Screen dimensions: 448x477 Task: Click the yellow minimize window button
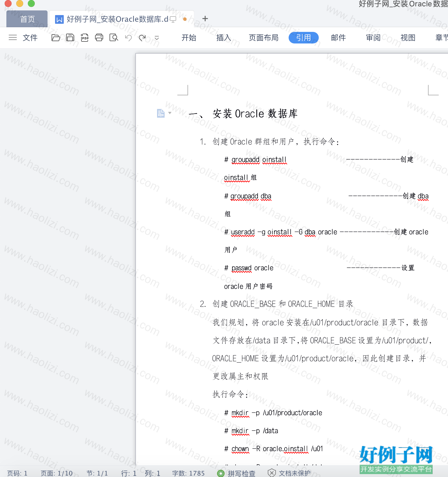click(x=20, y=3)
